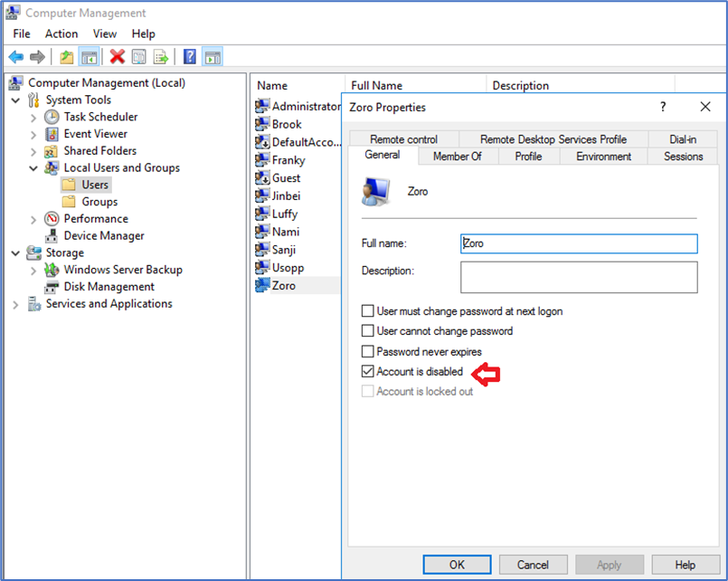728x581 pixels.
Task: Click the Cancel button in Zoro Properties
Action: coord(533,565)
